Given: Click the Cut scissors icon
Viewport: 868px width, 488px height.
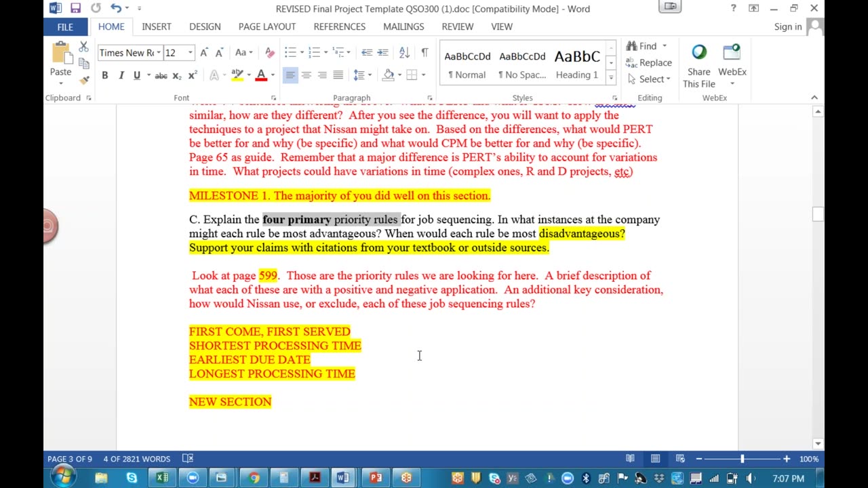Looking at the screenshot, I should coord(83,47).
